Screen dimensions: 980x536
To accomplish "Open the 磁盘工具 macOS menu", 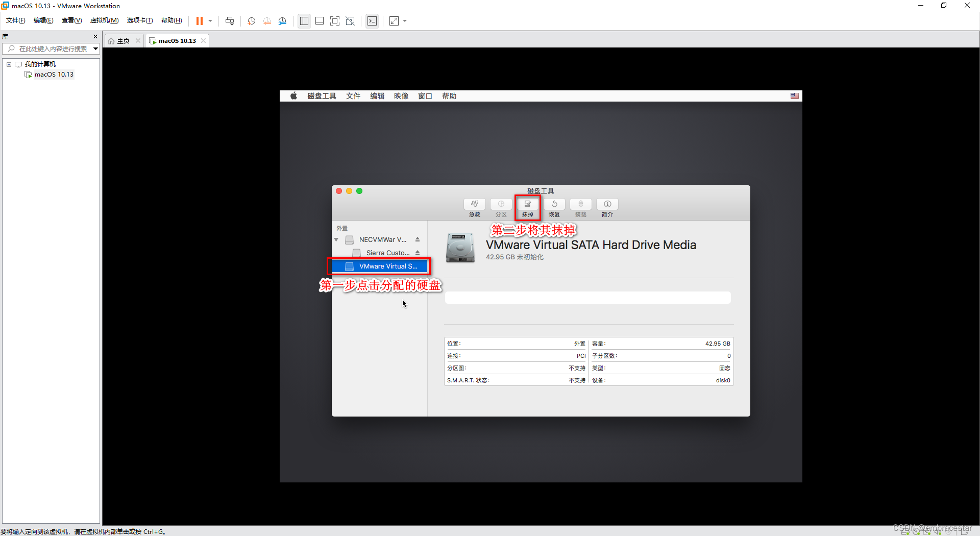I will (322, 96).
